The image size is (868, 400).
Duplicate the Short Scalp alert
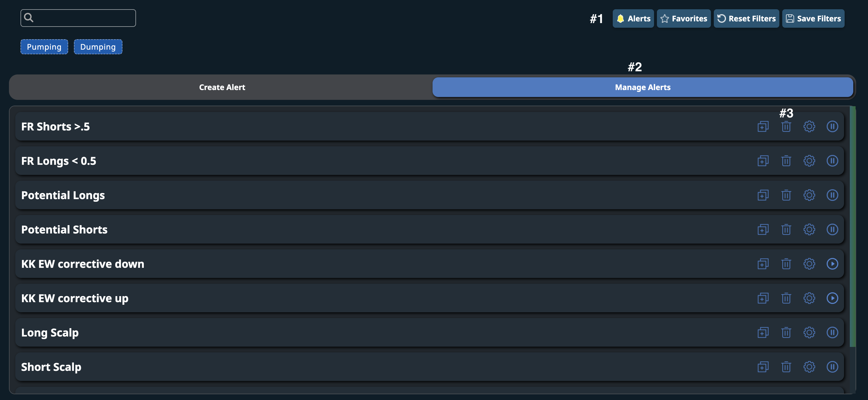point(763,367)
